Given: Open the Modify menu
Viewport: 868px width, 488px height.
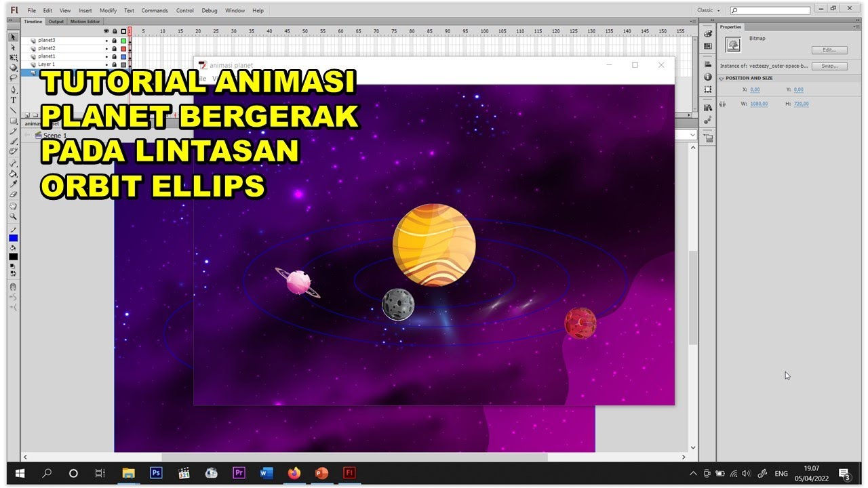Looking at the screenshot, I should coord(108,11).
